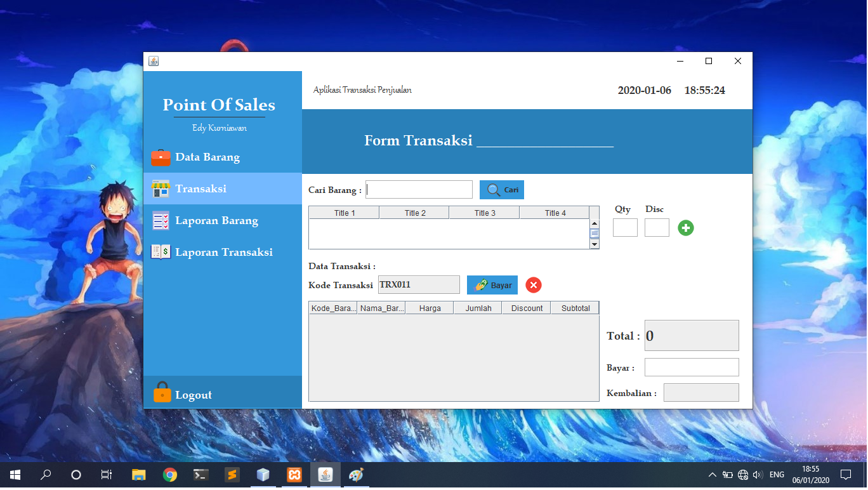Click the orange briefcase Data Barang icon
Image resolution: width=868 pixels, height=490 pixels.
[x=161, y=157]
